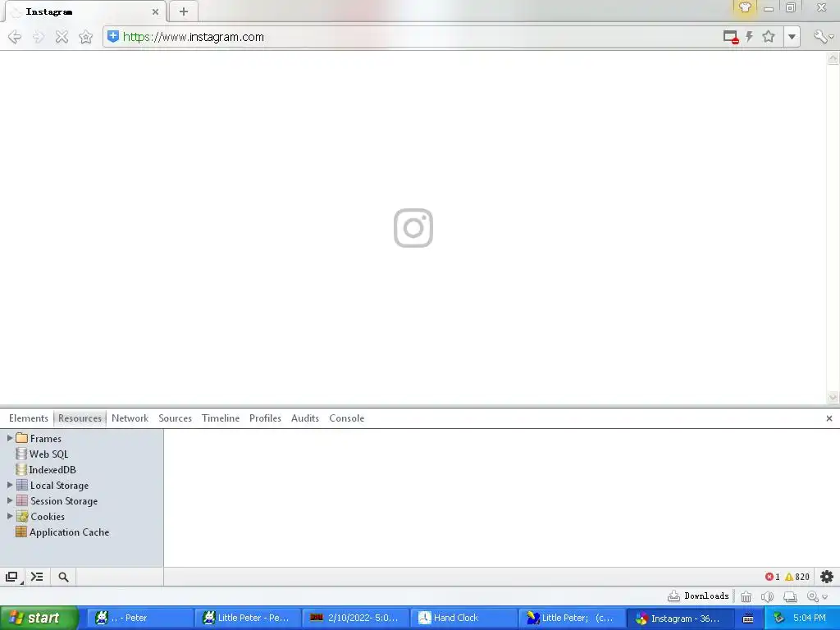Toggle the sound speaker icon in status bar
Viewport: 840px width, 630px height.
click(767, 596)
